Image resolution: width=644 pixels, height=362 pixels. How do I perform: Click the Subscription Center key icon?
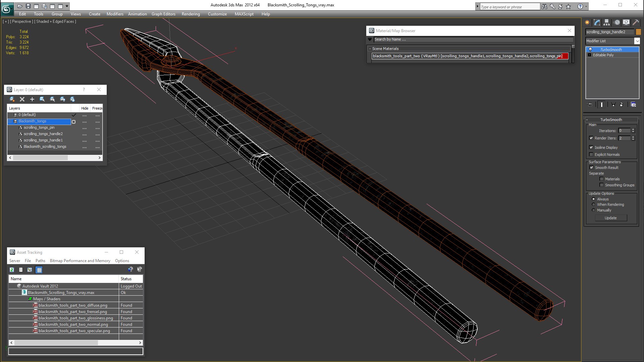(552, 6)
